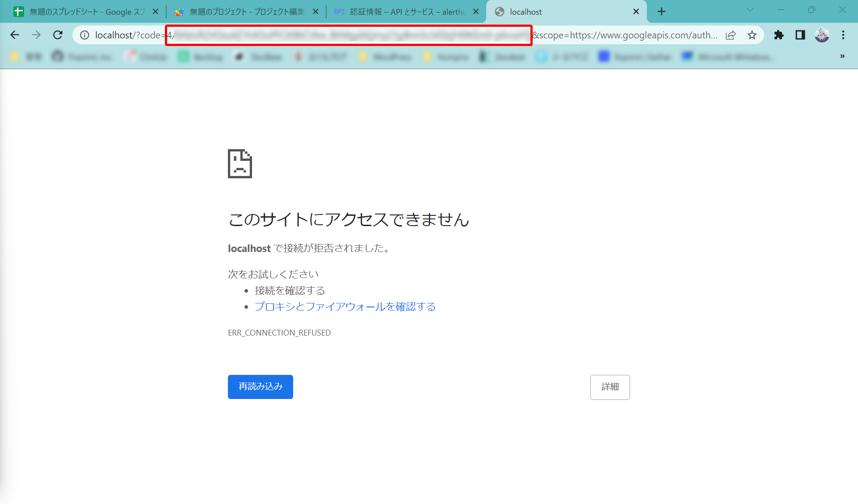This screenshot has height=504, width=858.
Task: Click the forward navigation arrow
Action: coord(36,35)
